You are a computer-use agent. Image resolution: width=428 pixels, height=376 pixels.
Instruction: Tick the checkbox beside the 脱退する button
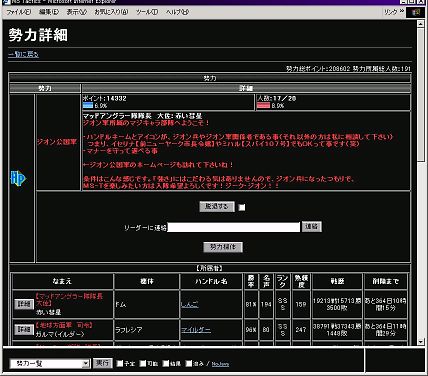[x=242, y=207]
